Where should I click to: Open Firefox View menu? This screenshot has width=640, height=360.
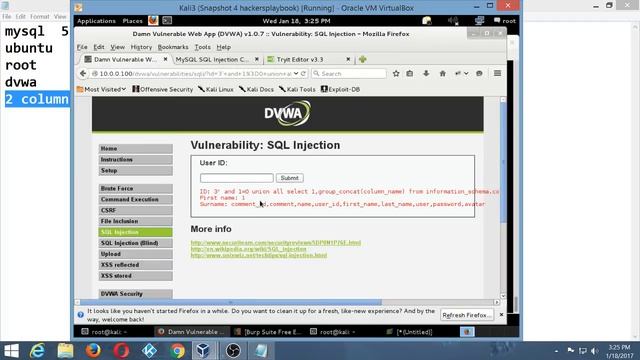pyautogui.click(x=118, y=47)
